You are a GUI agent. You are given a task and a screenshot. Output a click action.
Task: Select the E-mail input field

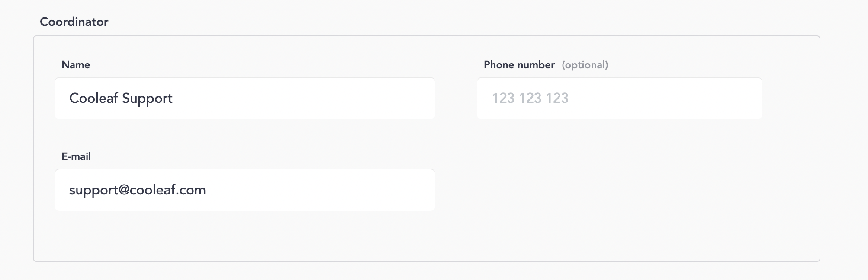tap(244, 190)
